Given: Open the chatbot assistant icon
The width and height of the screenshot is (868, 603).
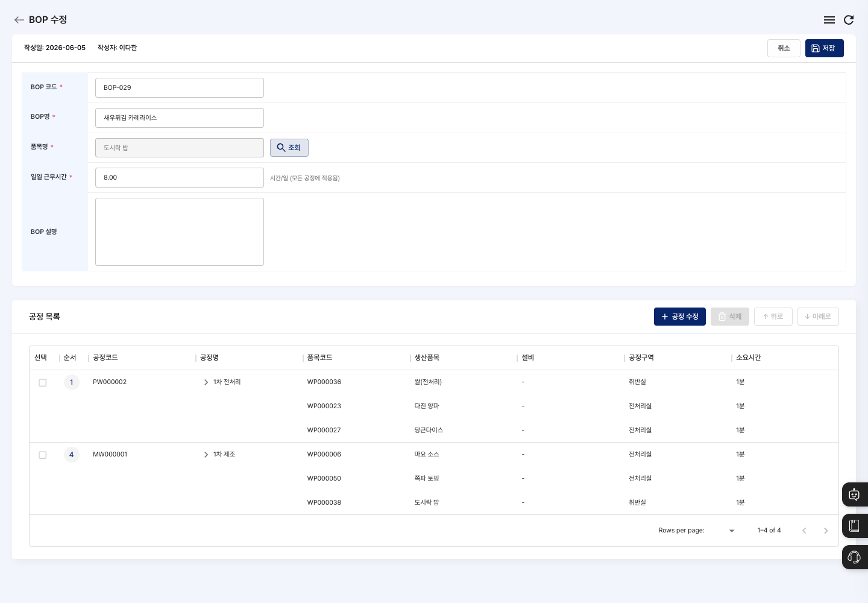Looking at the screenshot, I should [x=854, y=494].
